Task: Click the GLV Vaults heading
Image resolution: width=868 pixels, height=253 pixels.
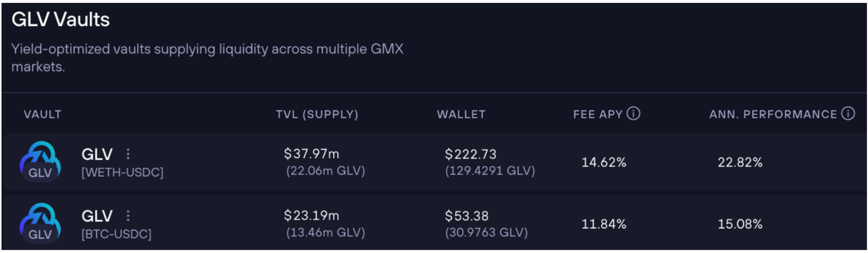Action: pos(61,20)
